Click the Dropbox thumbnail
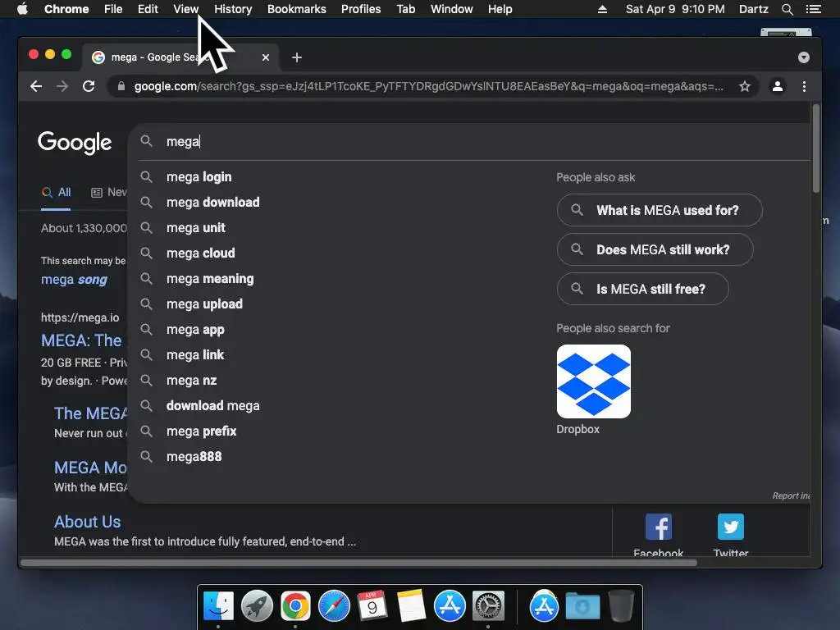Image resolution: width=840 pixels, height=630 pixels. pyautogui.click(x=594, y=381)
